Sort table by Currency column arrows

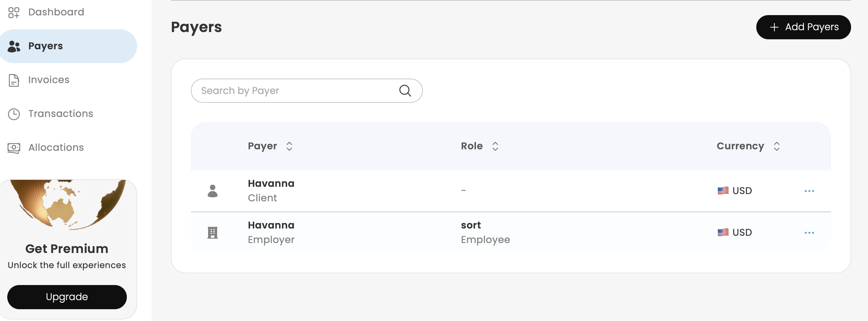click(776, 146)
